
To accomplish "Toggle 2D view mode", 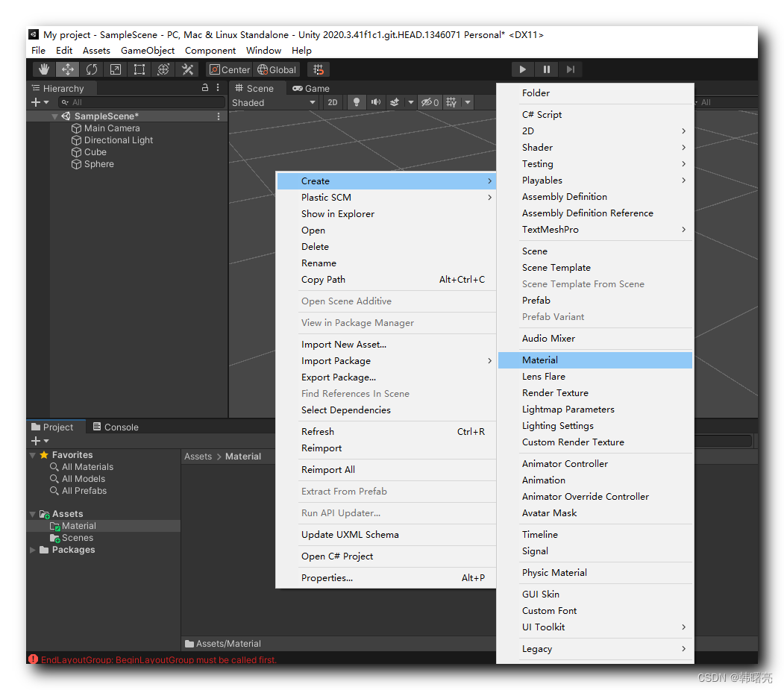I will [333, 102].
